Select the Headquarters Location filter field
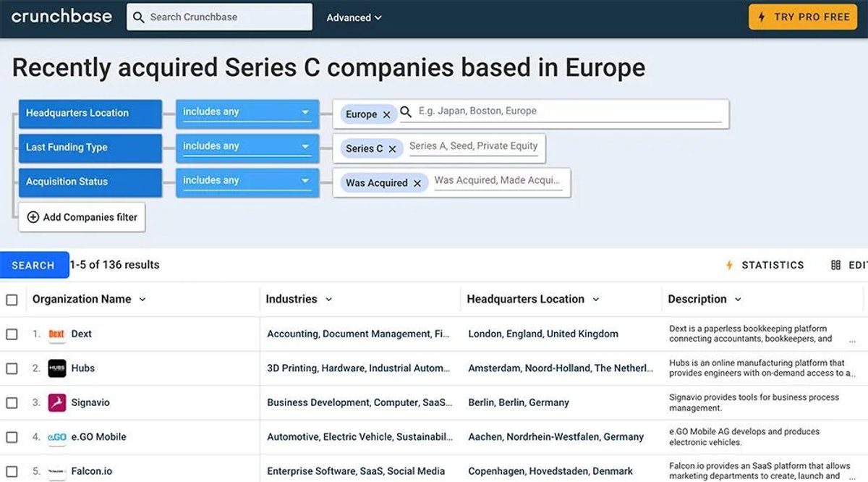The width and height of the screenshot is (868, 482). click(90, 113)
